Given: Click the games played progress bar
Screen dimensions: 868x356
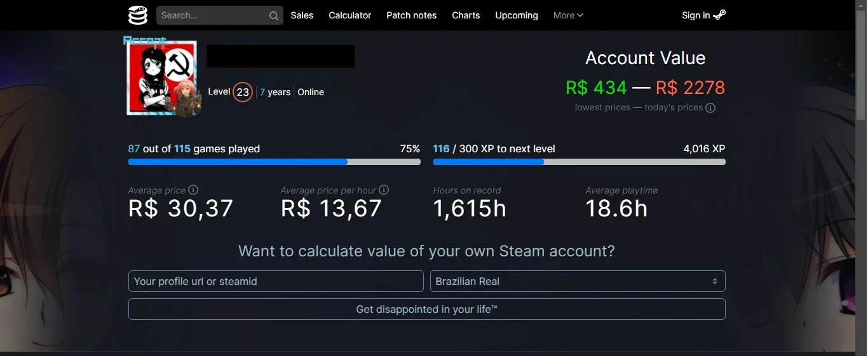Looking at the screenshot, I should tap(274, 162).
